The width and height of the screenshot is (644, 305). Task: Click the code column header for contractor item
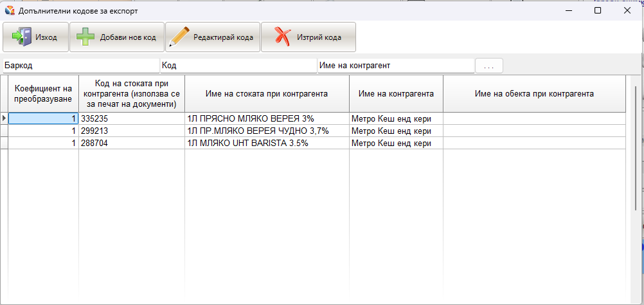[x=131, y=94]
